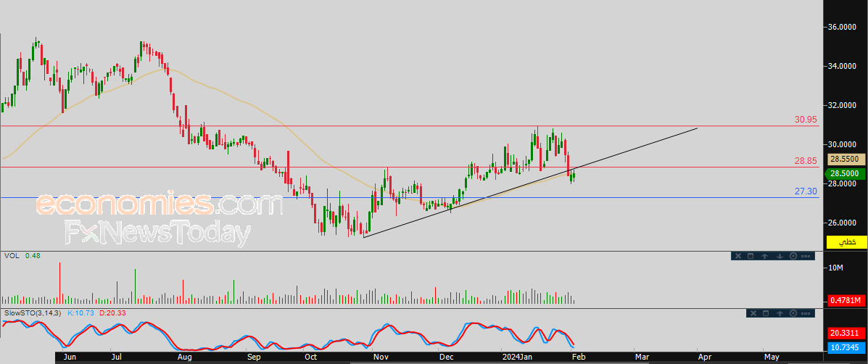Select the 28.85 level label

[x=806, y=160]
